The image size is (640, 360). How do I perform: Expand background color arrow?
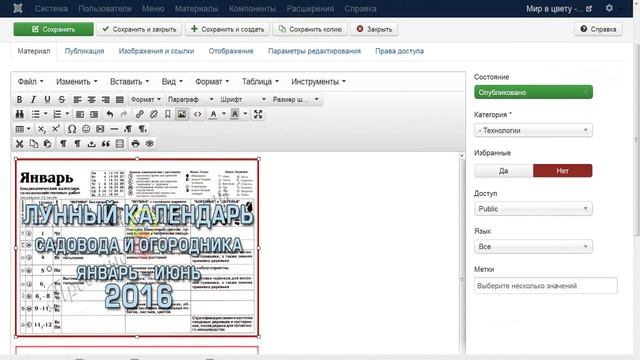coord(245,114)
